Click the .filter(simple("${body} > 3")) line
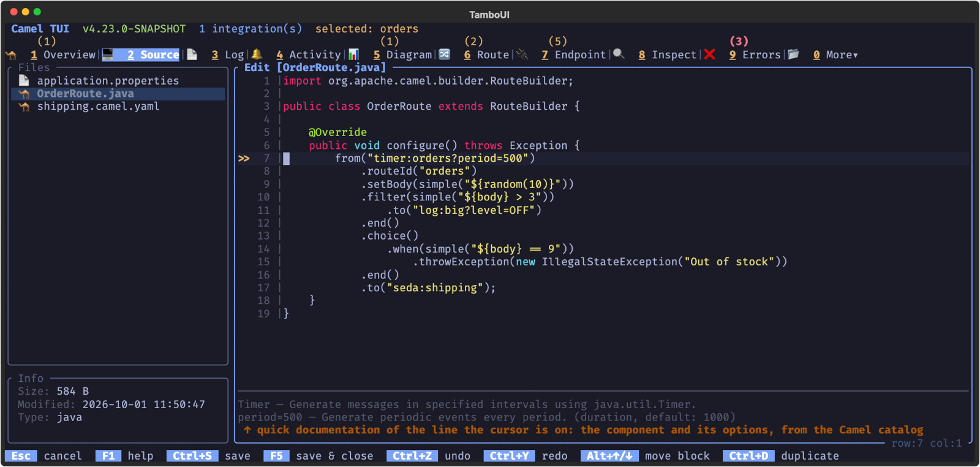The width and height of the screenshot is (980, 467). click(458, 197)
